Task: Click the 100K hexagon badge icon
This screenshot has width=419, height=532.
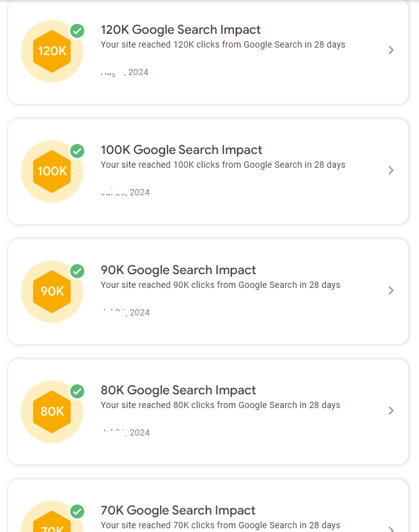Action: point(52,171)
